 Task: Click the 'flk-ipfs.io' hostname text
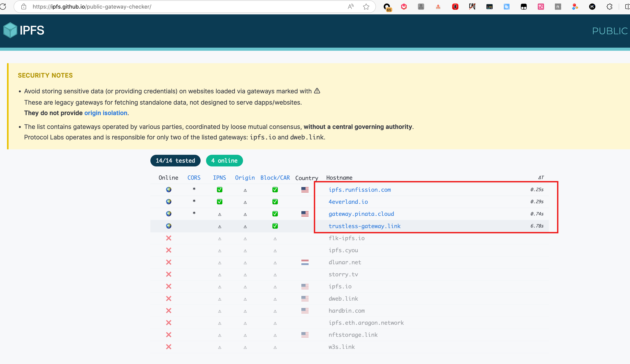click(347, 238)
